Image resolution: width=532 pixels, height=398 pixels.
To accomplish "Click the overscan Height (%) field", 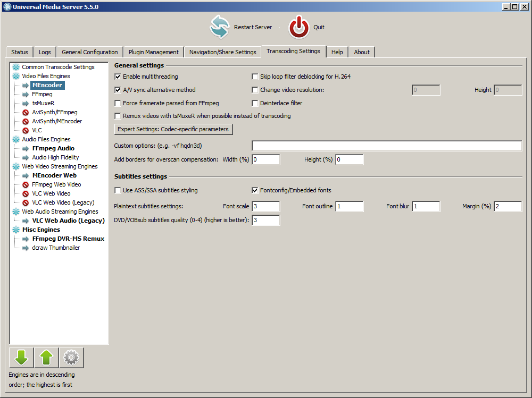I will (349, 159).
